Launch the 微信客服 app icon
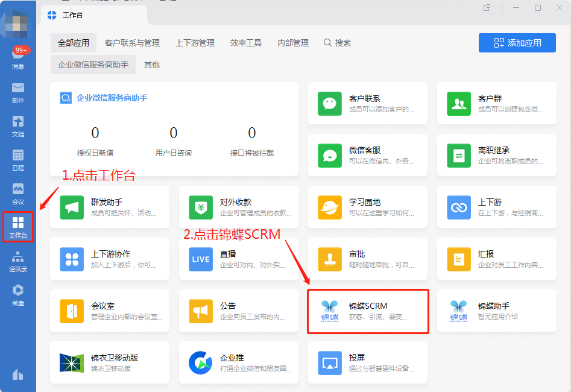The width and height of the screenshot is (571, 392). 330,156
